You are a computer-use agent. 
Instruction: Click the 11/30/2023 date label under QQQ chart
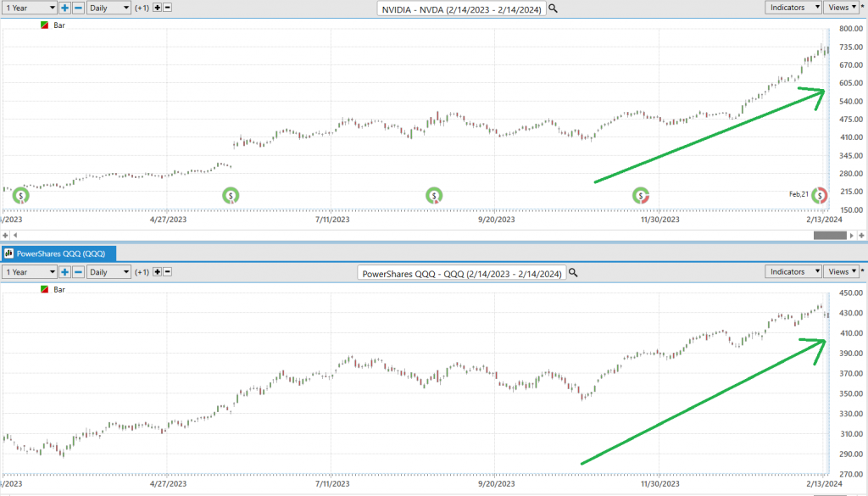point(659,483)
